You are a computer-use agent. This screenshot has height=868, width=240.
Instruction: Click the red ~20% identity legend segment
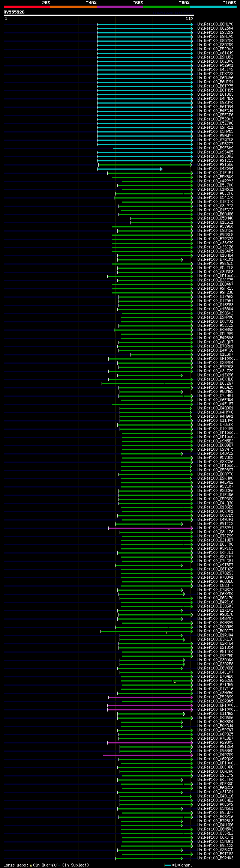pyautogui.click(x=27, y=7)
